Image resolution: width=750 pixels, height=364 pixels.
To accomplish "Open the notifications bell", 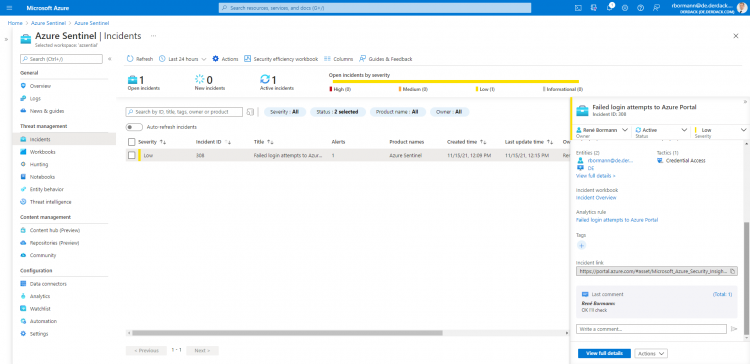I will click(x=609, y=8).
